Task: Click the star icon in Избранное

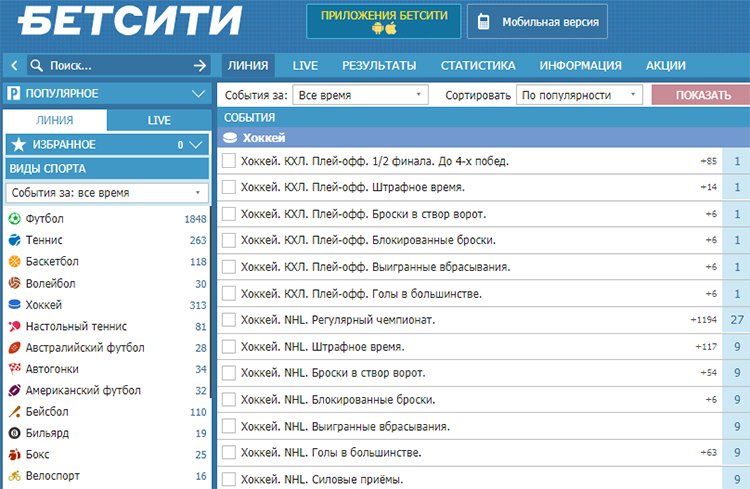Action: 18,144
